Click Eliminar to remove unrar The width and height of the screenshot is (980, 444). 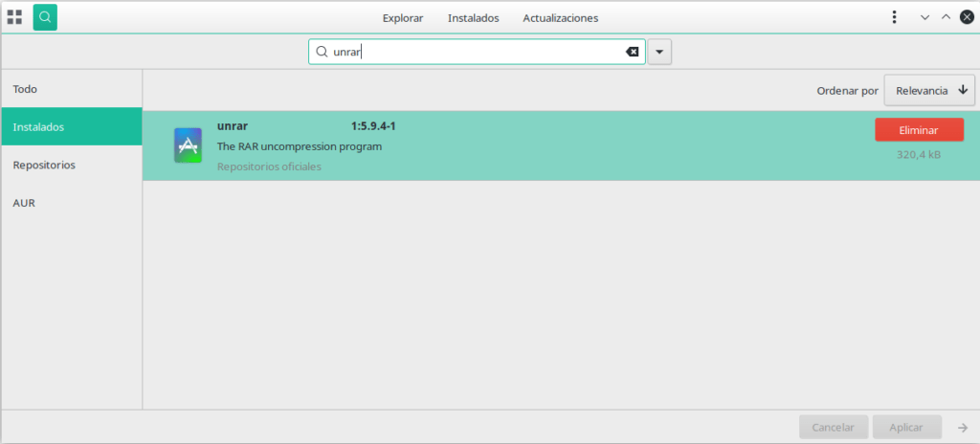[919, 130]
